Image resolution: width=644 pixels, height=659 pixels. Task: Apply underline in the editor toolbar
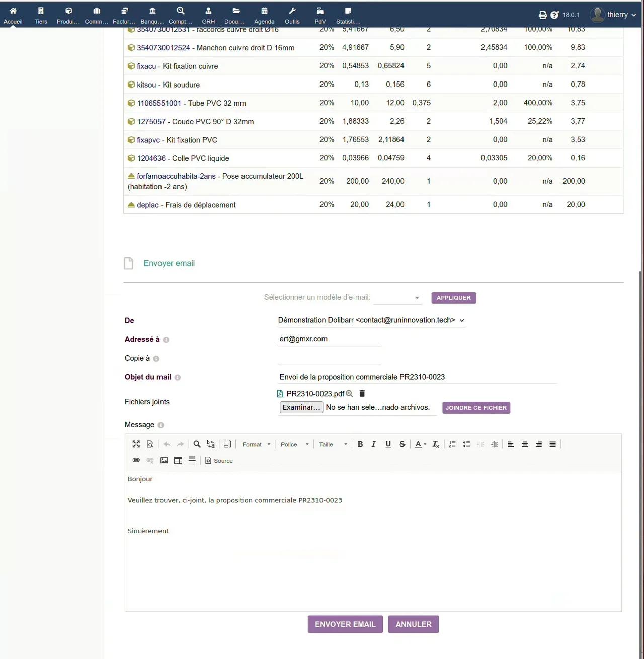(388, 444)
